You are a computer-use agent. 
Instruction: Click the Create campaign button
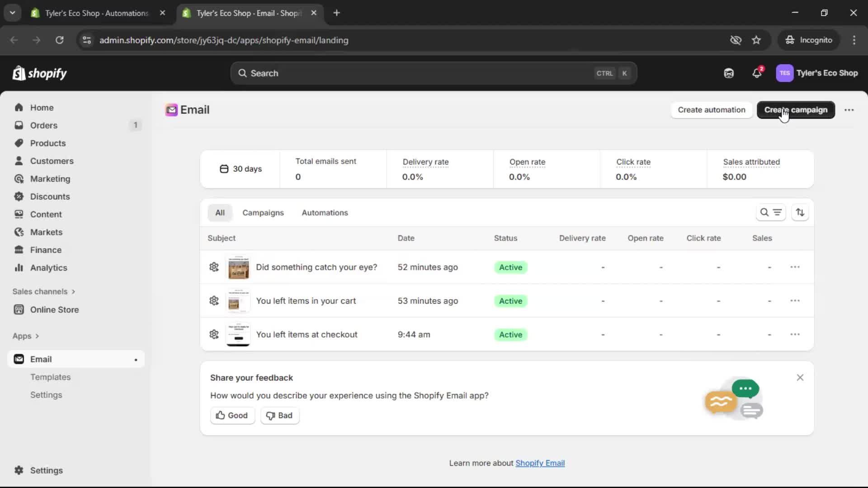point(795,110)
